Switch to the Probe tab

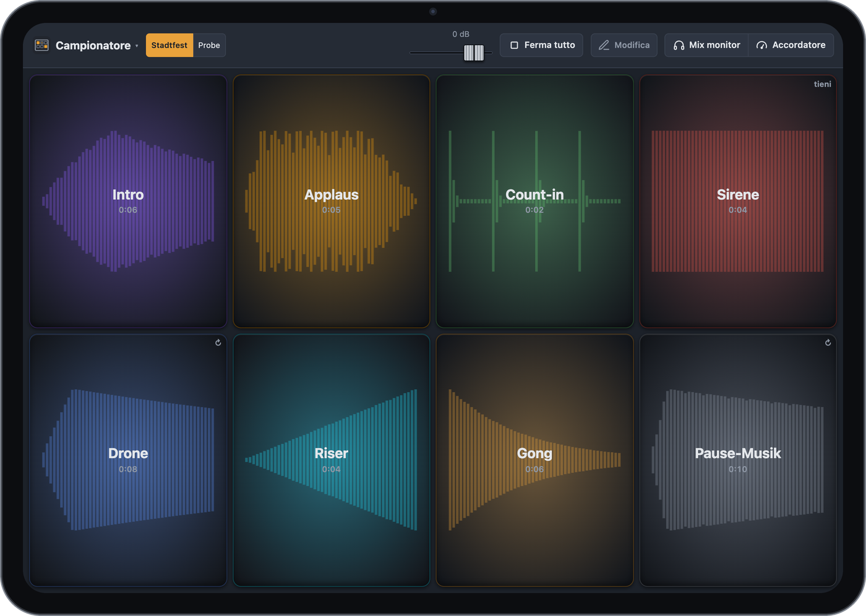(209, 45)
